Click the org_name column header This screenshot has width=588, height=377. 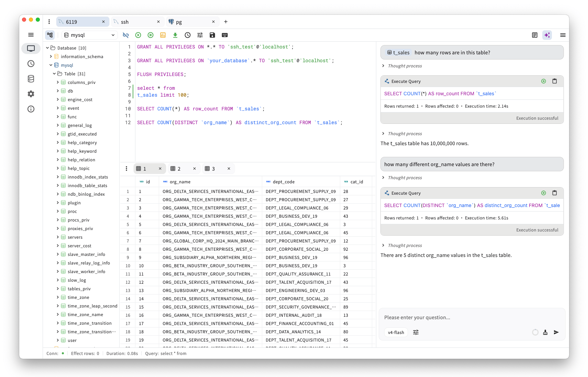[x=211, y=182]
